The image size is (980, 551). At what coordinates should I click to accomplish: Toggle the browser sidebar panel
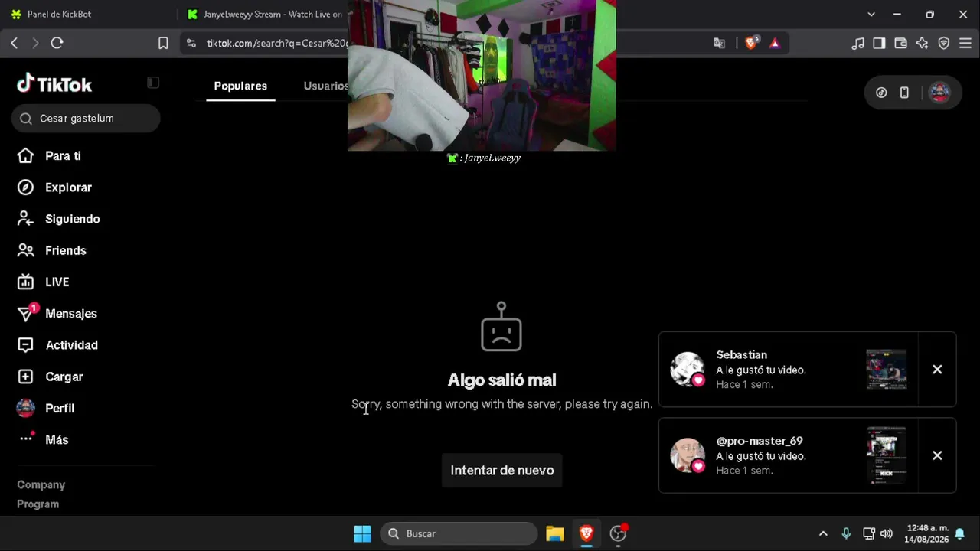(x=879, y=44)
